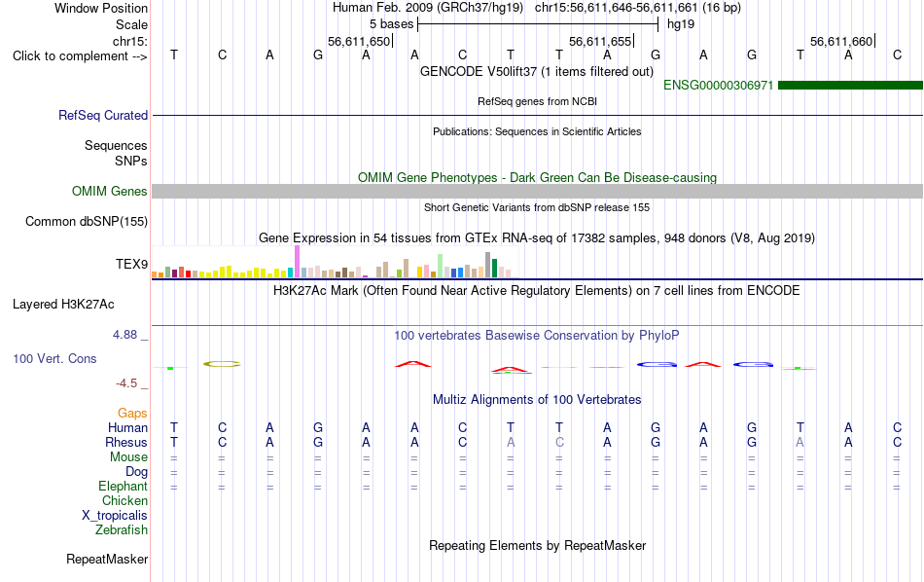
Task: Click the 56,611,650 position marker
Action: 361,41
